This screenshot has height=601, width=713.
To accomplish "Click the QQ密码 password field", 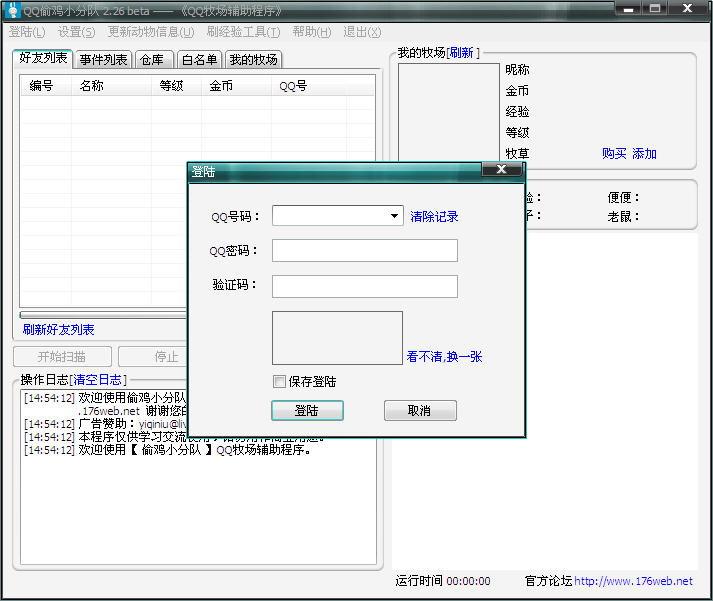I will click(x=364, y=250).
